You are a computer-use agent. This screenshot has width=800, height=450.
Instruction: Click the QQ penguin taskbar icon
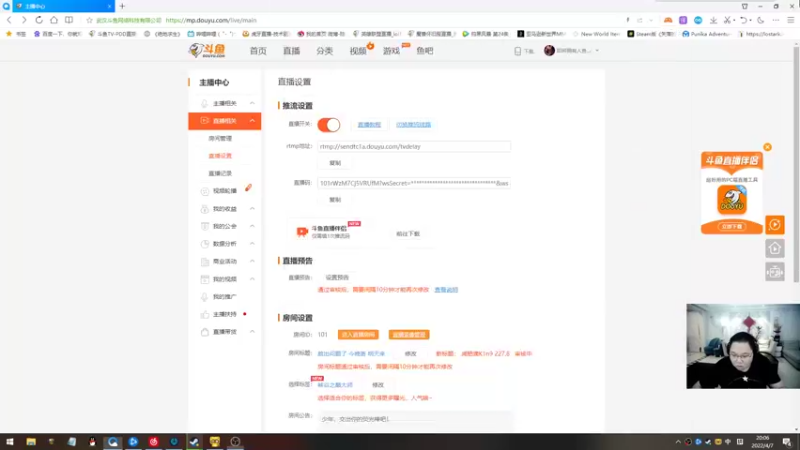tap(92, 442)
